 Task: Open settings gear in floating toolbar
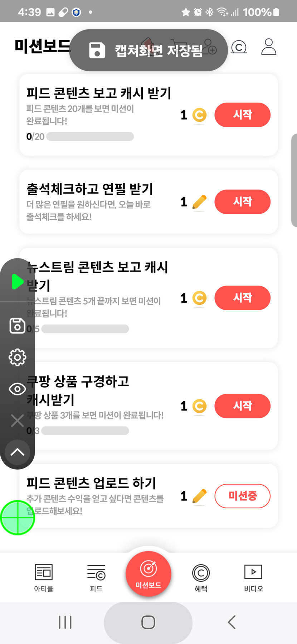point(17,357)
